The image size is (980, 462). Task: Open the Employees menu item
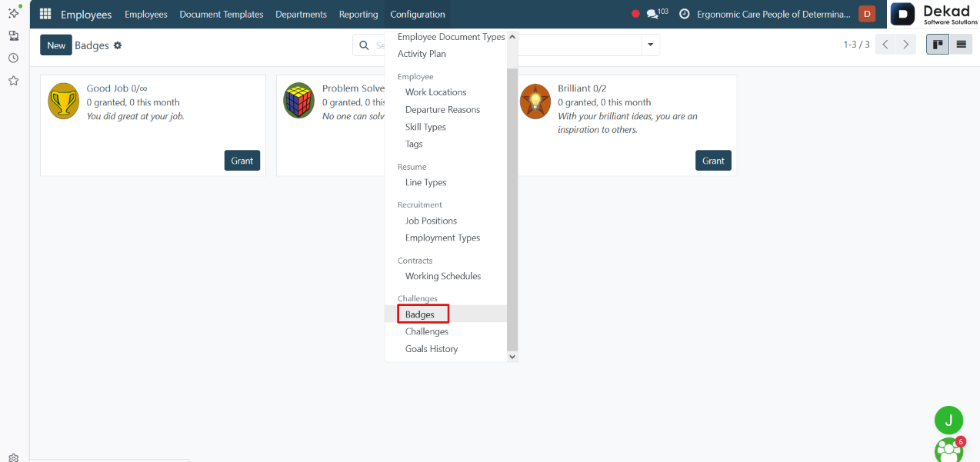[145, 14]
